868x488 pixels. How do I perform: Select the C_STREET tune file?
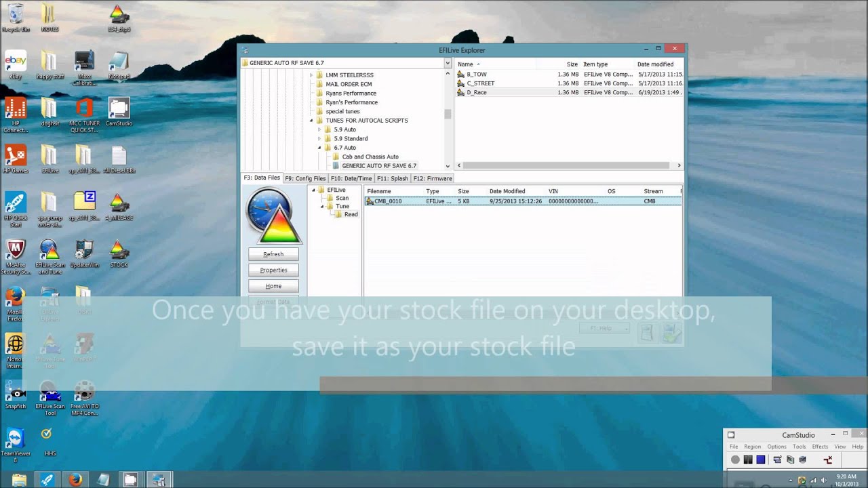(481, 83)
